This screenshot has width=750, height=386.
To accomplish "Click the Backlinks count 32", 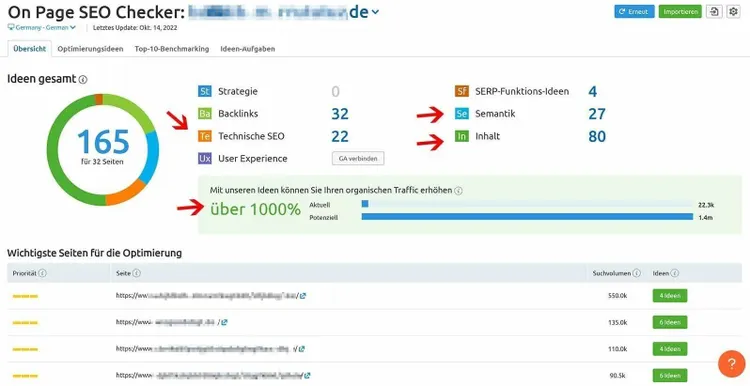I will pos(340,114).
